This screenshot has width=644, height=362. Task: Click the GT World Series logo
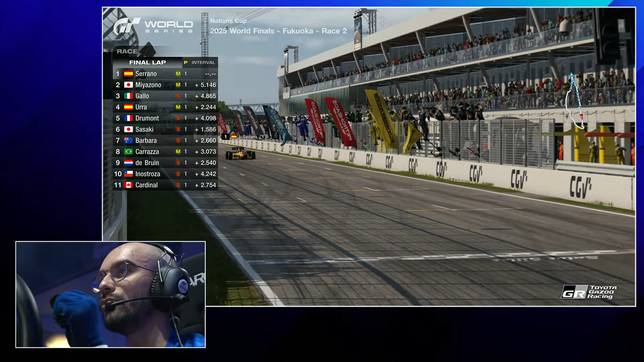point(153,26)
